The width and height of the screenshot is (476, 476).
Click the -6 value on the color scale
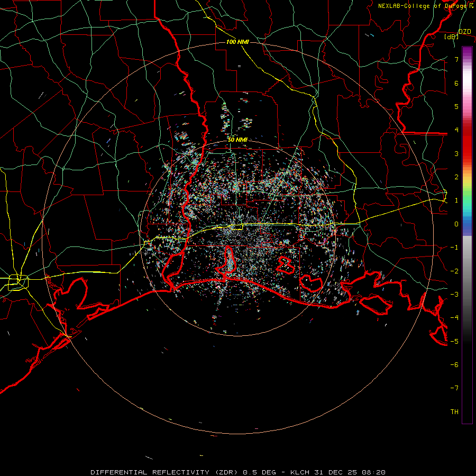[454, 365]
